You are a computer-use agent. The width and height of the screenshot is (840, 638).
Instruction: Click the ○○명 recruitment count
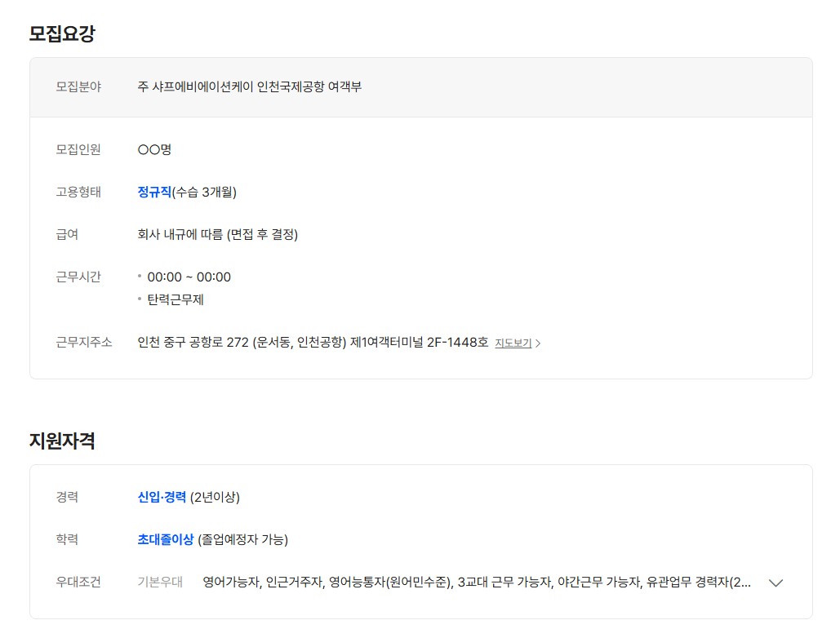coord(154,150)
